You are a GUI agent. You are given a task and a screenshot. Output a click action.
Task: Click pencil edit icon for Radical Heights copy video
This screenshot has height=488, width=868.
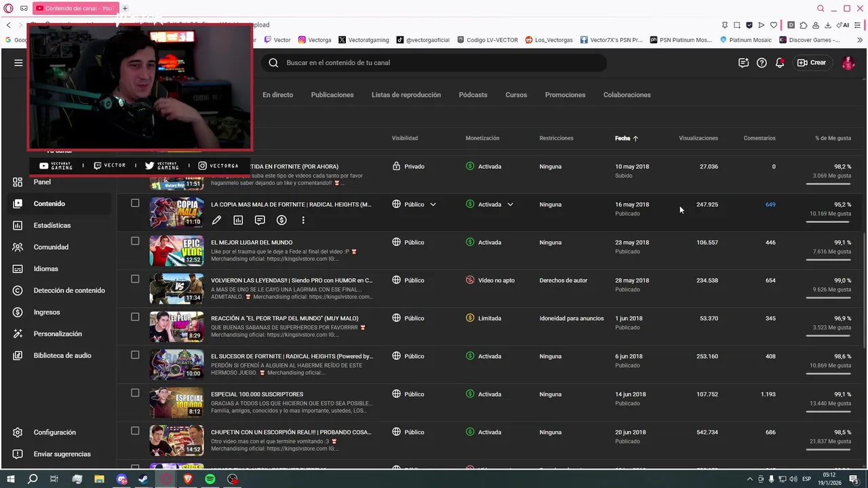[x=216, y=220]
